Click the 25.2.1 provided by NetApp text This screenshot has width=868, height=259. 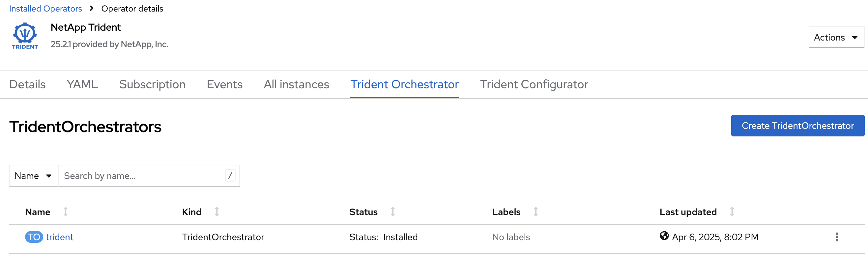pos(109,44)
